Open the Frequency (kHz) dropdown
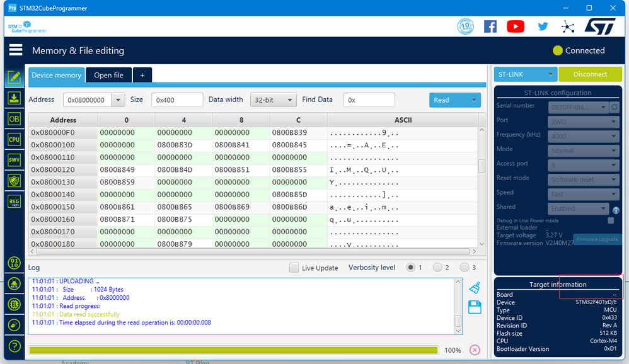The width and height of the screenshot is (629, 364). coord(583,136)
